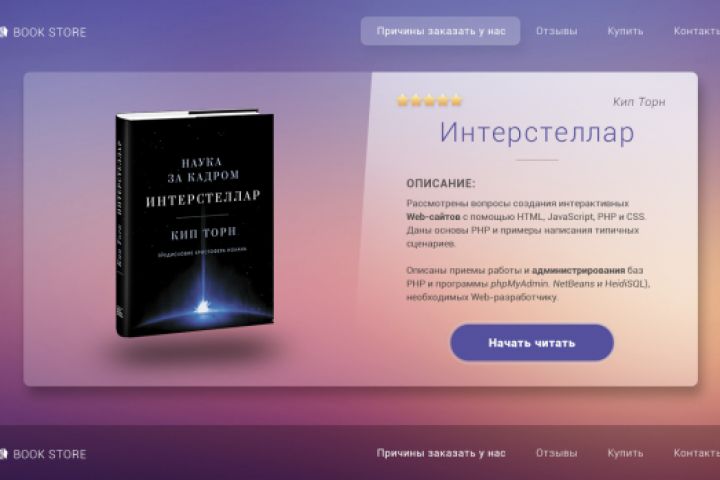Open 'Контакты' in the bottom bar
This screenshot has width=720, height=480.
[697, 453]
